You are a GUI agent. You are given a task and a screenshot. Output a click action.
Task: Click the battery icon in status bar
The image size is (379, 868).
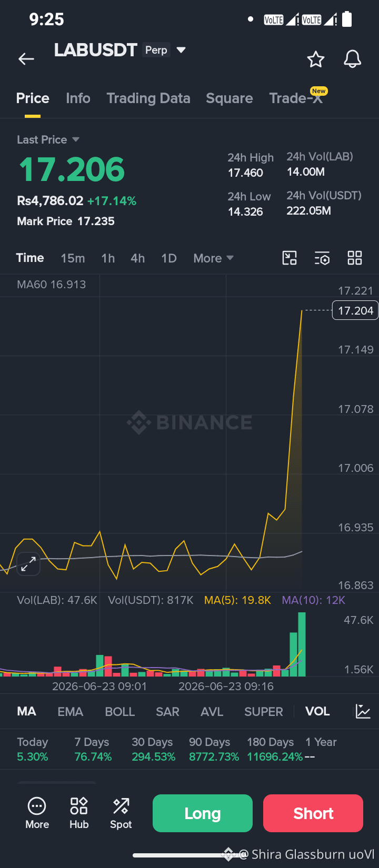pyautogui.click(x=347, y=19)
